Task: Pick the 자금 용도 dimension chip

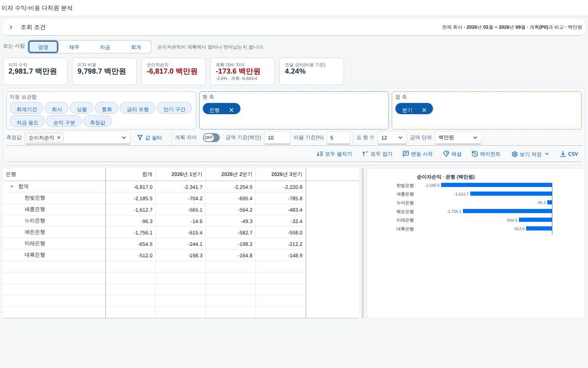Action: coord(27,122)
